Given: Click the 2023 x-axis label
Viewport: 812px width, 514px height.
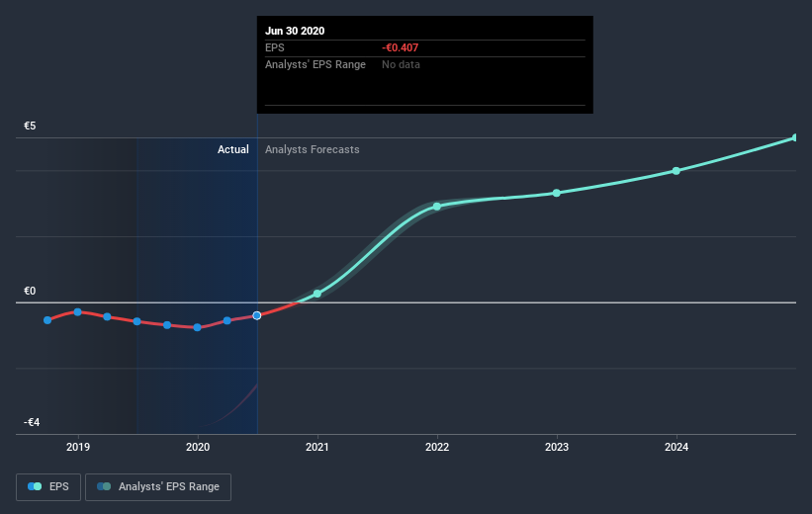Looking at the screenshot, I should (x=557, y=447).
